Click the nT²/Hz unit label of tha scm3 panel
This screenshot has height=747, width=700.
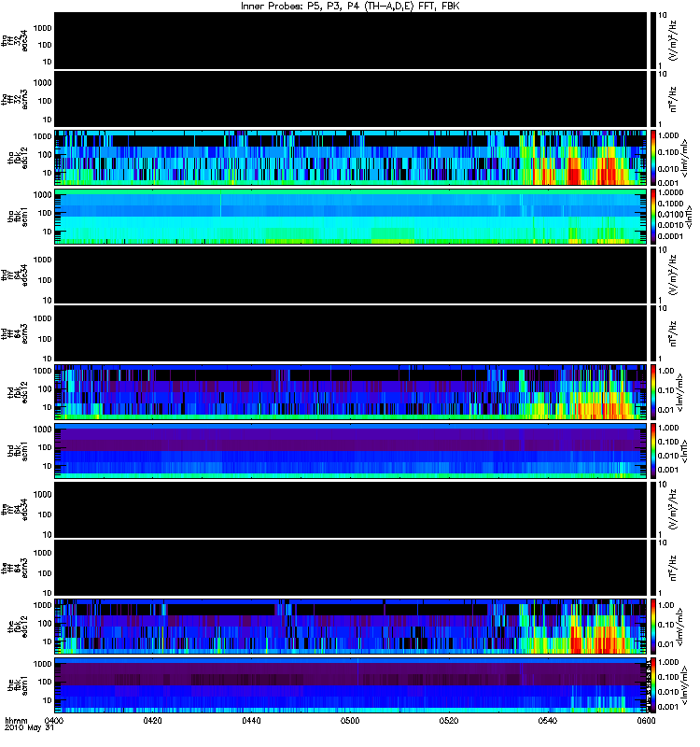pos(673,99)
